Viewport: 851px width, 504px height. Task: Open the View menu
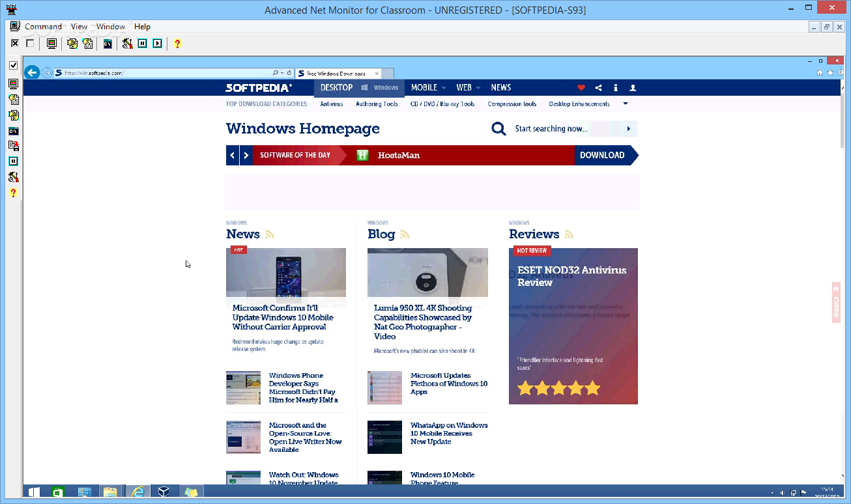coord(79,27)
